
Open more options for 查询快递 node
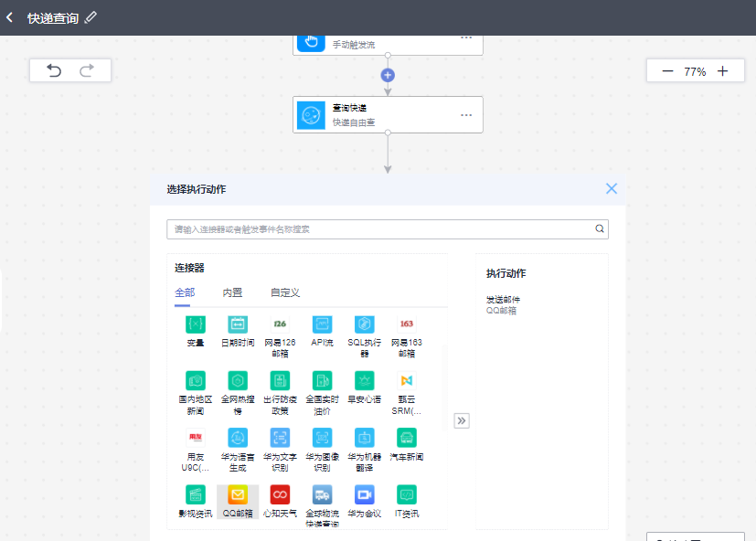(465, 115)
